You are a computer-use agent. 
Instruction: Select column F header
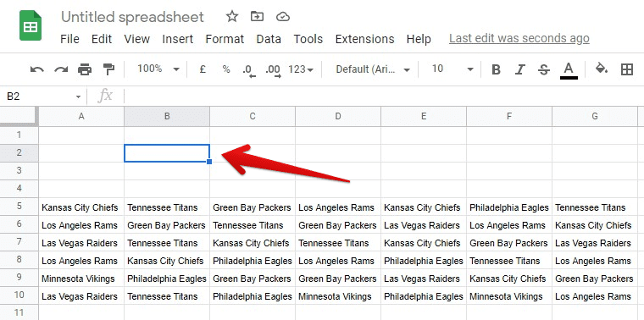509,117
